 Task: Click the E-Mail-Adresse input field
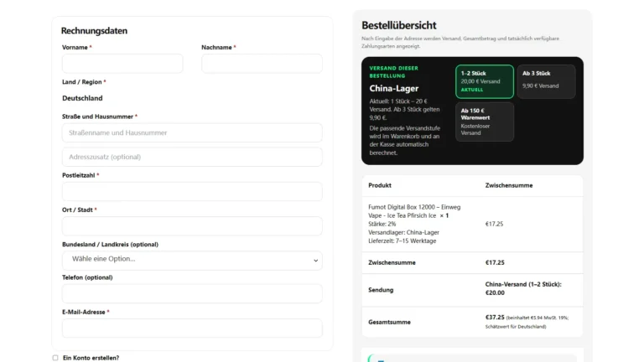(x=192, y=328)
